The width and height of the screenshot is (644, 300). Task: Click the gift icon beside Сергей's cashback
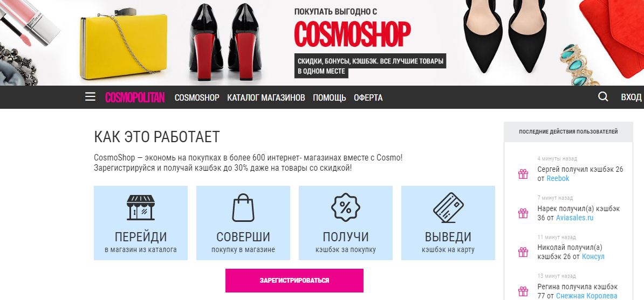click(523, 174)
